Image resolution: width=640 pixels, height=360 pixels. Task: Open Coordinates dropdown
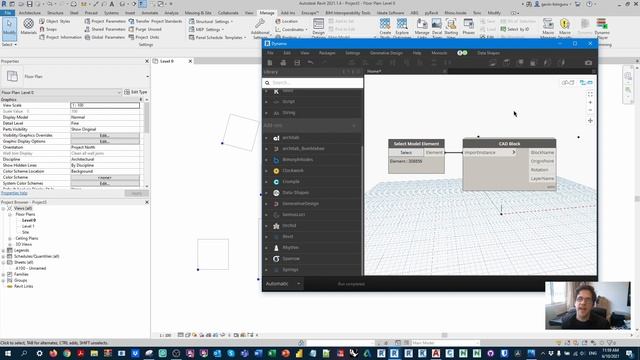tap(292, 29)
